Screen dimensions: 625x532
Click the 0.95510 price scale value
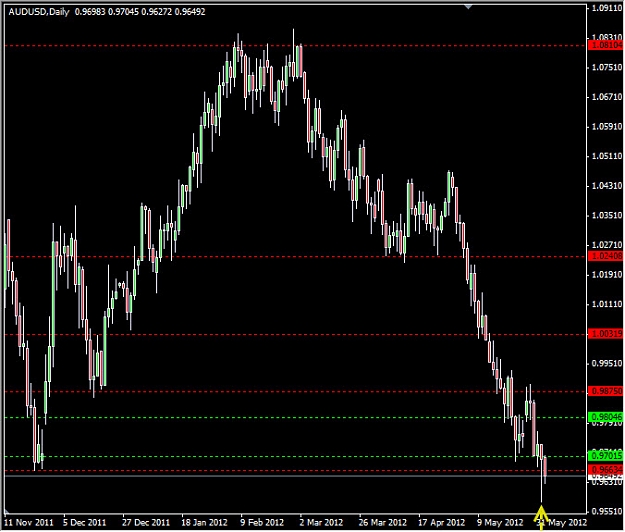pos(607,512)
